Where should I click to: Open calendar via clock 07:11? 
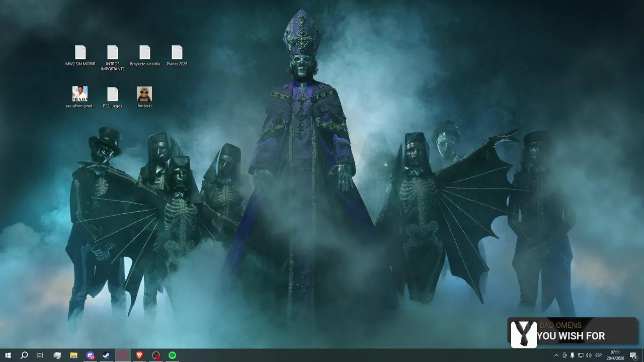click(x=615, y=355)
